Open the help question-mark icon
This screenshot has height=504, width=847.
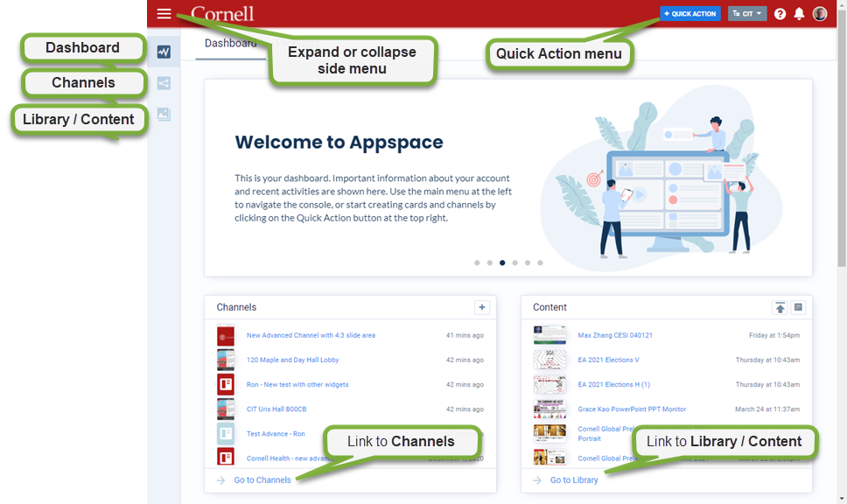(780, 13)
